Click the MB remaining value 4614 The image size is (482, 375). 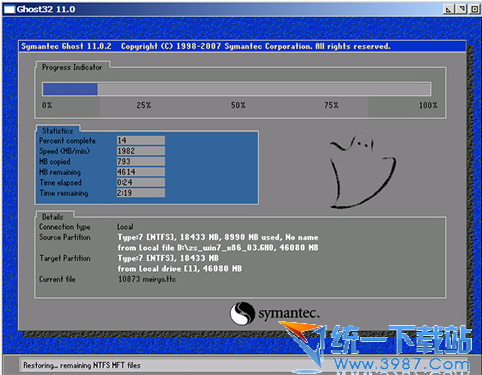[141, 172]
